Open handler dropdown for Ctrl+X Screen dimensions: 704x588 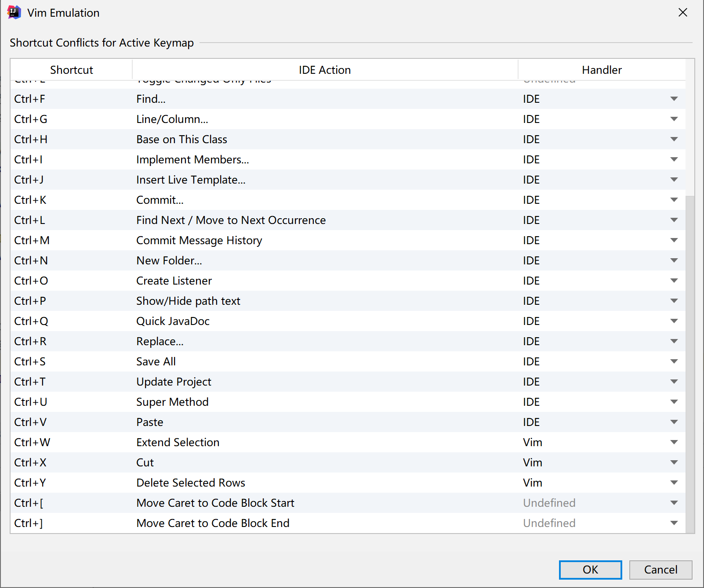[674, 462]
